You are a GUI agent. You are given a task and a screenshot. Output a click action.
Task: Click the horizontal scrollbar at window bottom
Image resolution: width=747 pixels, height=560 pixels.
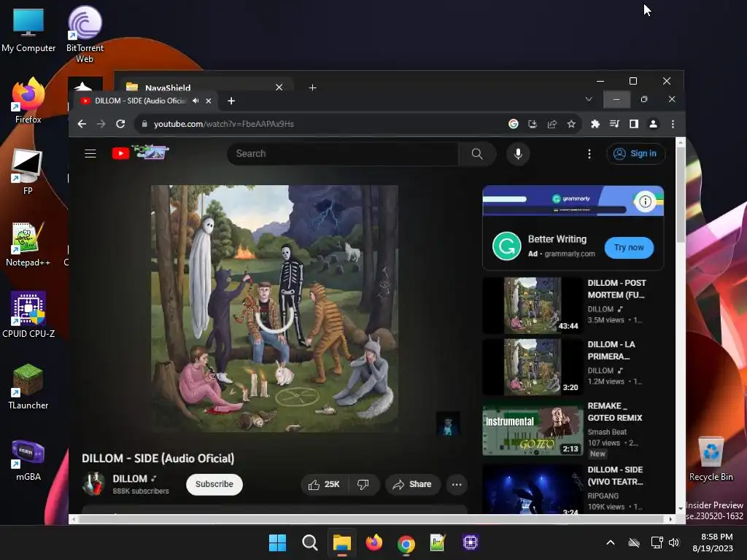point(371,519)
